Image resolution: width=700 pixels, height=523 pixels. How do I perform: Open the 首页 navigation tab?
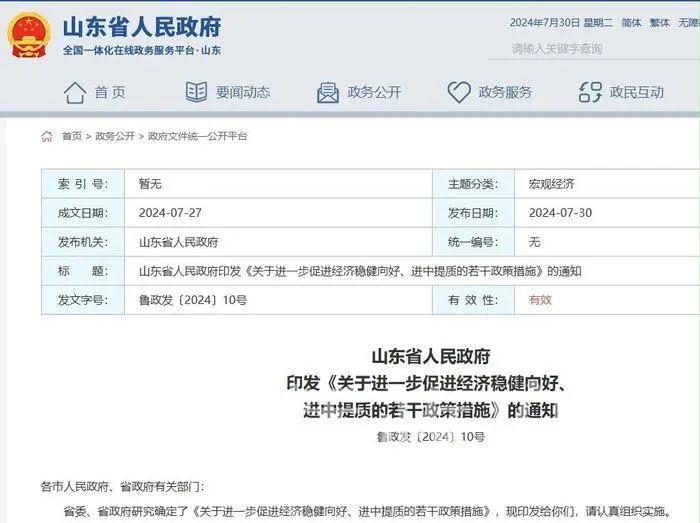pos(110,92)
